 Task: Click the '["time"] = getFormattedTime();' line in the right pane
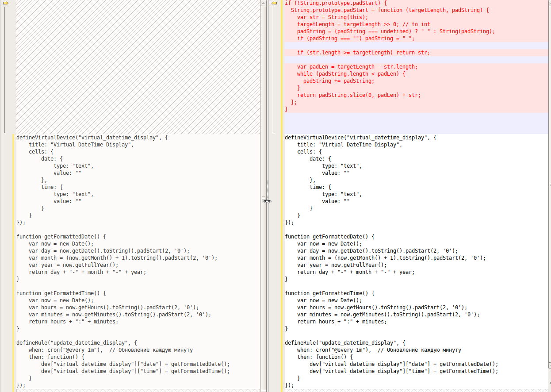[404, 371]
